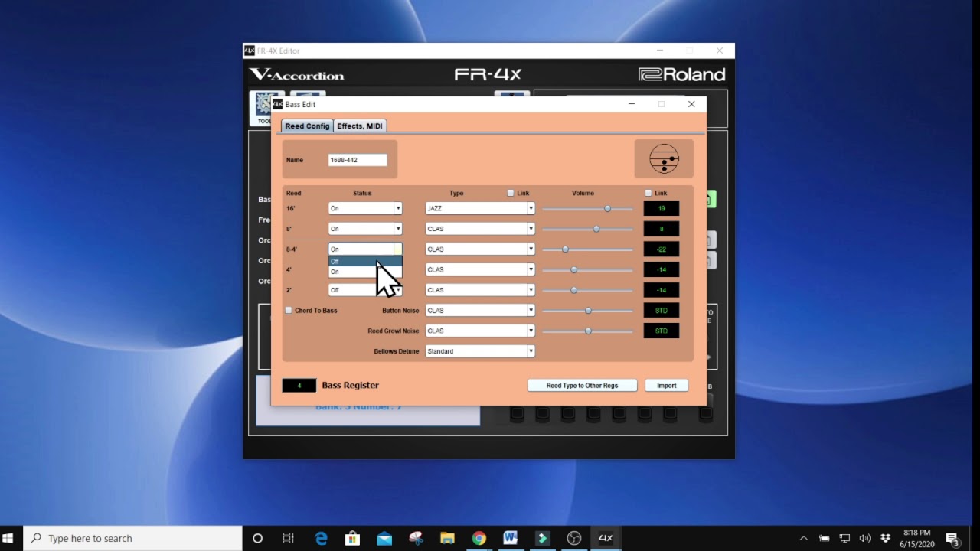Expand the Reed Growl Noise dropdown
This screenshot has width=980, height=551.
[480, 331]
